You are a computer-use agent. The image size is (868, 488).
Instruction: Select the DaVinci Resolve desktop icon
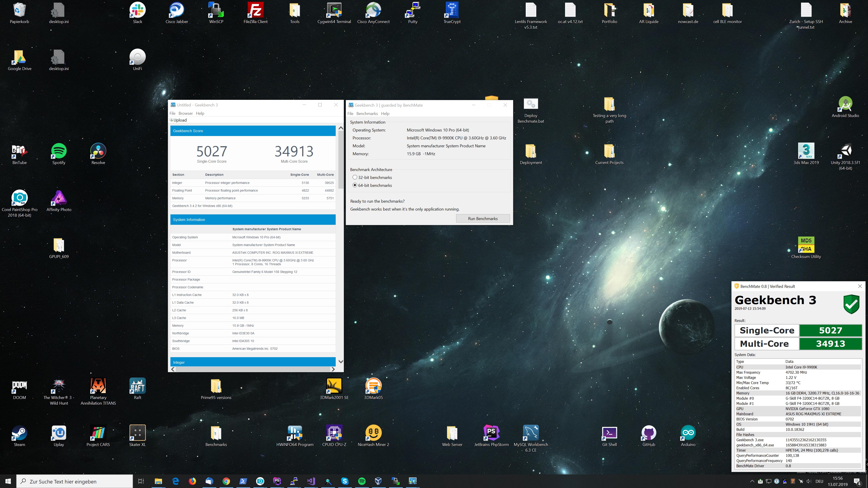click(x=98, y=154)
